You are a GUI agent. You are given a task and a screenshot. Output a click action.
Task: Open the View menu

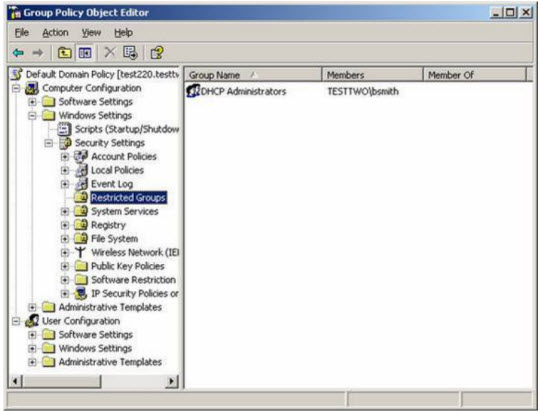(91, 33)
